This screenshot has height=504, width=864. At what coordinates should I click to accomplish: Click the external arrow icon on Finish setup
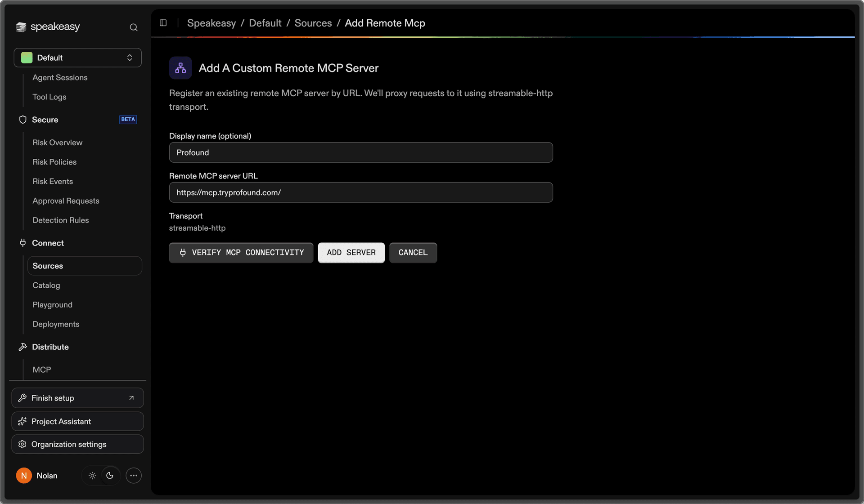[131, 398]
